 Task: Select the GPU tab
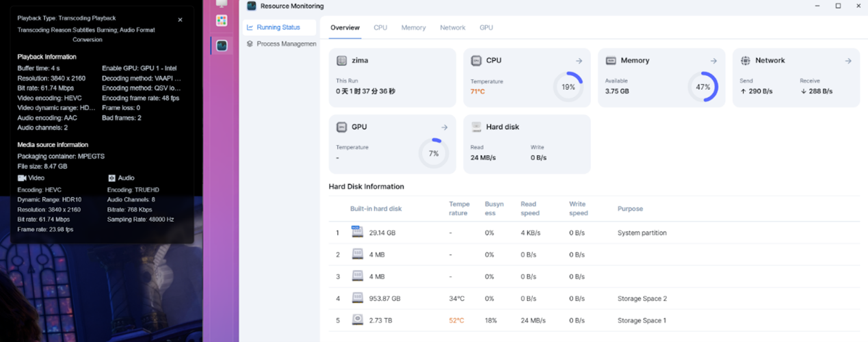tap(486, 27)
